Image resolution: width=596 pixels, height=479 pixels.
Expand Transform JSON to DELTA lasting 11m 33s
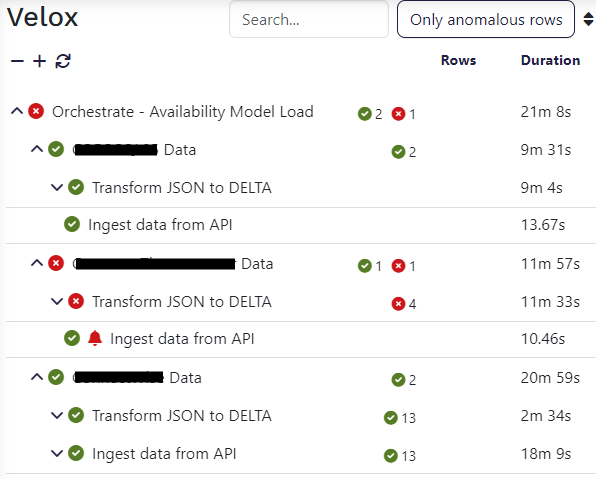57,301
